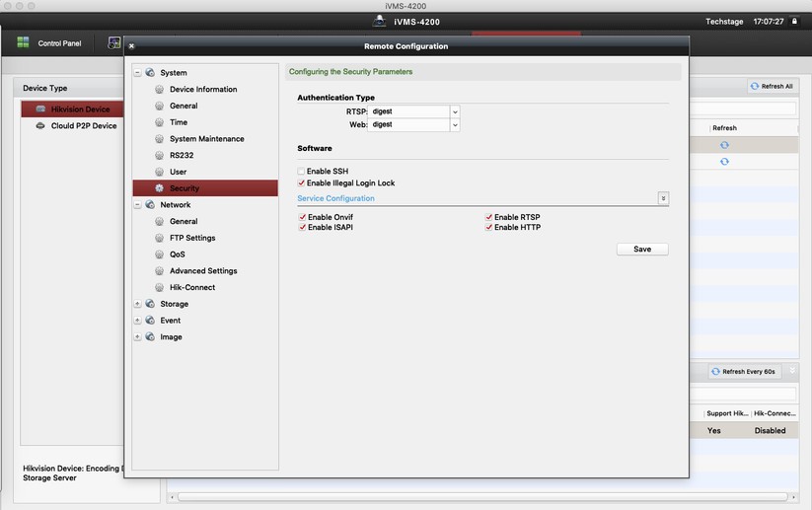Save the security parameters
The height and width of the screenshot is (510, 812).
pos(642,249)
